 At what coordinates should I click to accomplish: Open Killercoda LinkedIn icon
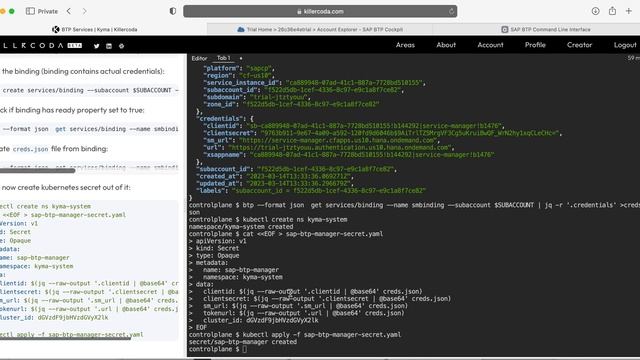[x=109, y=46]
